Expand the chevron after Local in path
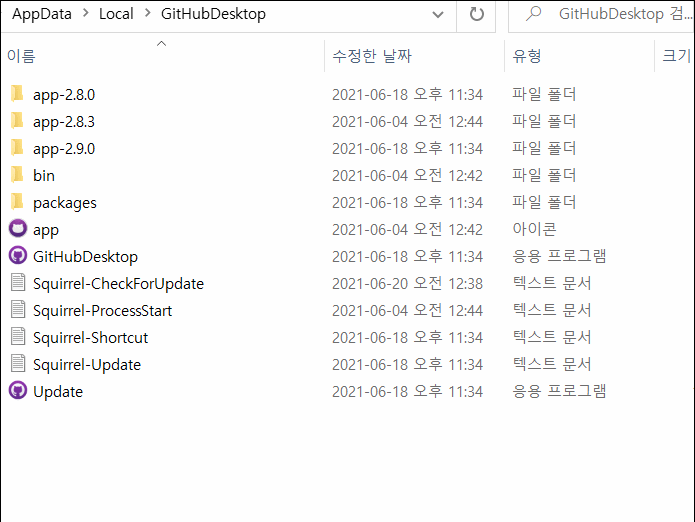 pos(148,14)
